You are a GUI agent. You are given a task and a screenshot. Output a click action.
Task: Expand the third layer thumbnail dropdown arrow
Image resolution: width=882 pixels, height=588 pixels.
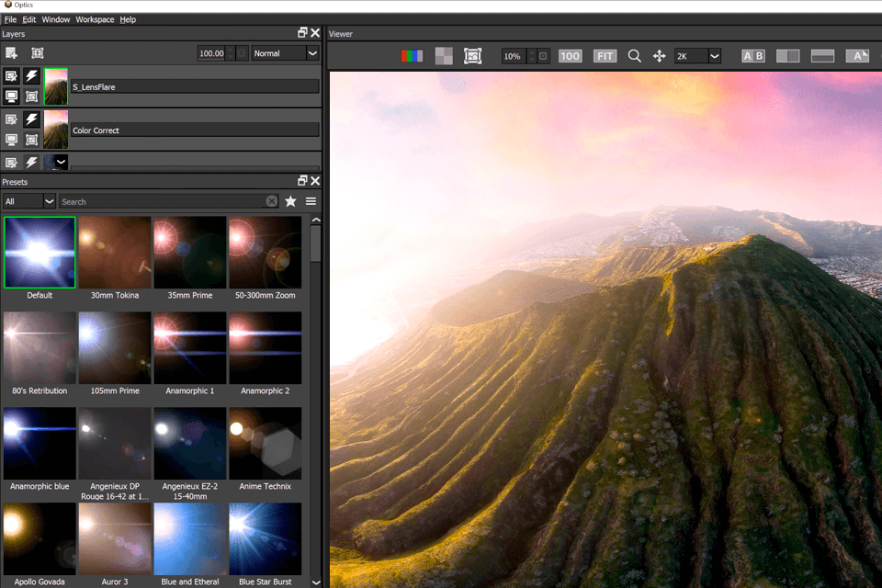[x=61, y=162]
